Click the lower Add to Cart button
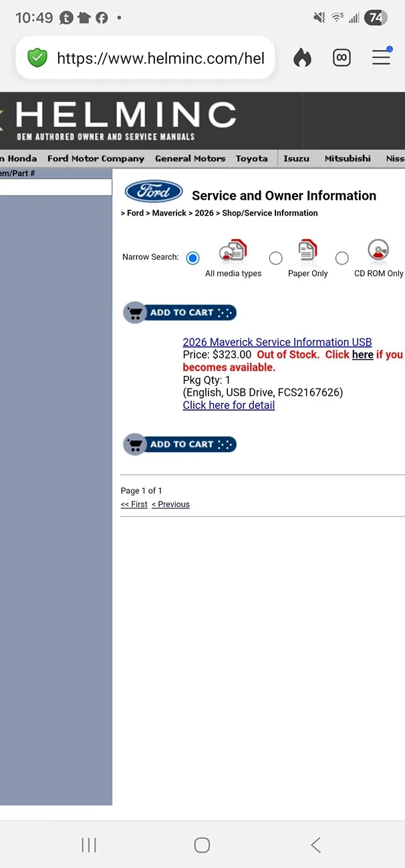The width and height of the screenshot is (405, 868). (180, 445)
